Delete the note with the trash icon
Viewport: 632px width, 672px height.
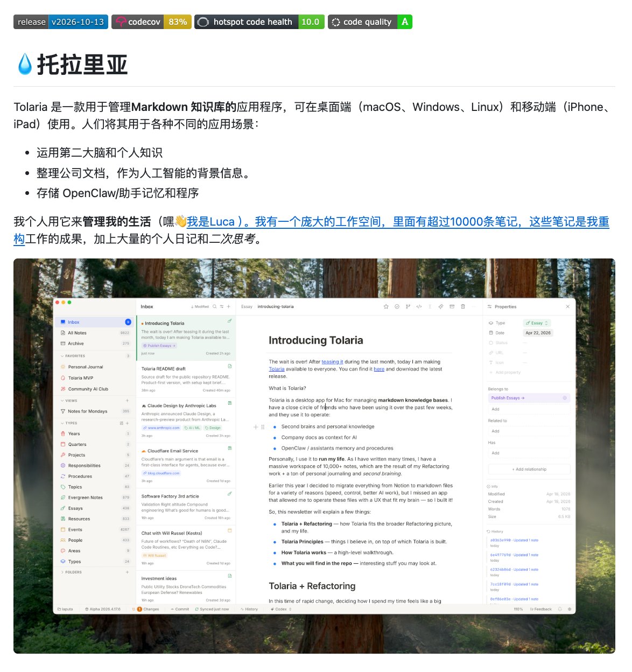463,306
